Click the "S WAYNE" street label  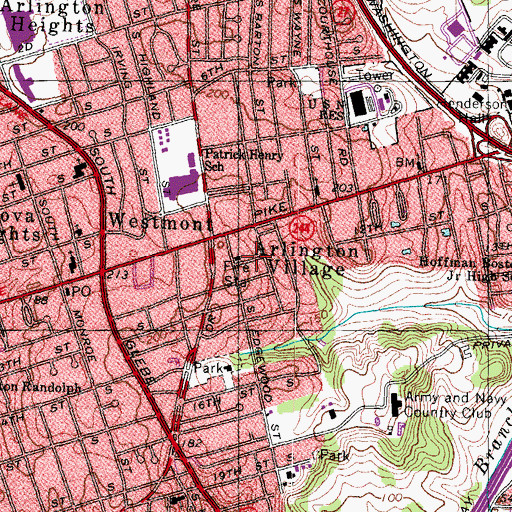[x=297, y=30]
